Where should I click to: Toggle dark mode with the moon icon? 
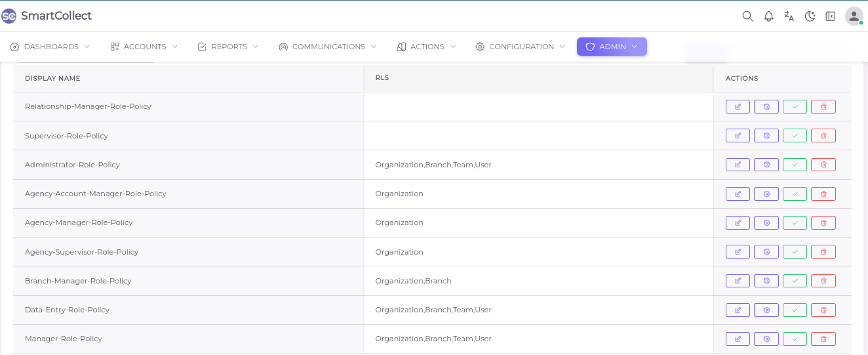pos(810,16)
